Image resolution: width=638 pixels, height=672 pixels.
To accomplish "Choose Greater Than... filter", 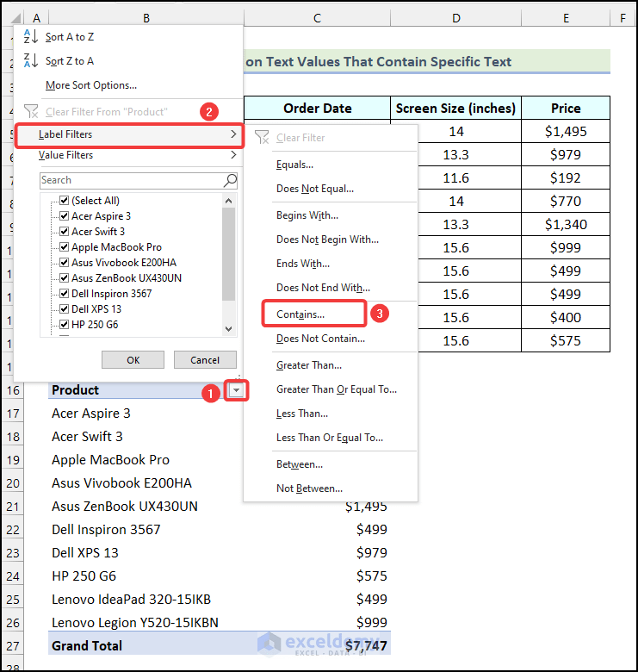I will pos(309,365).
